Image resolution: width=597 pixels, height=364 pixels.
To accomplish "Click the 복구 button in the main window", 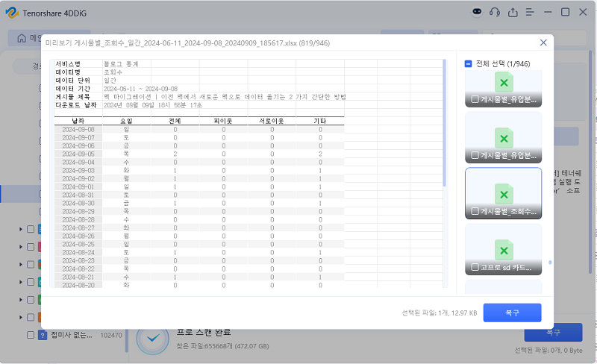I will [x=553, y=333].
